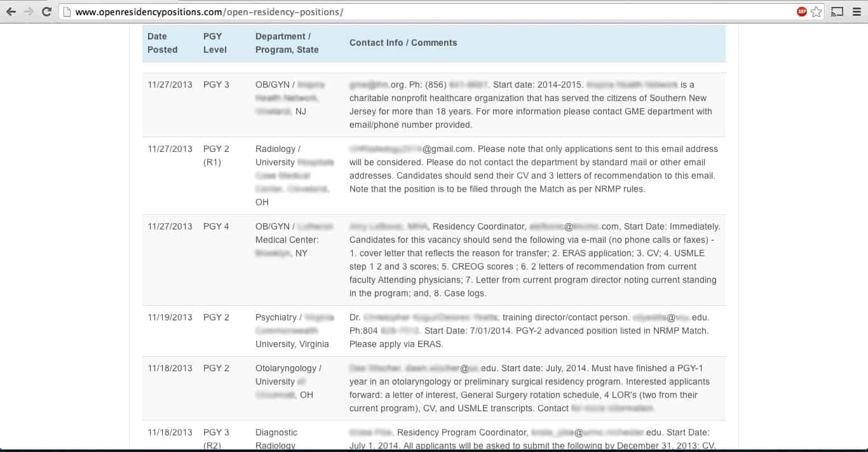Click the 'Start Date: Immediately' comment text
868x452 pixels.
coord(672,226)
